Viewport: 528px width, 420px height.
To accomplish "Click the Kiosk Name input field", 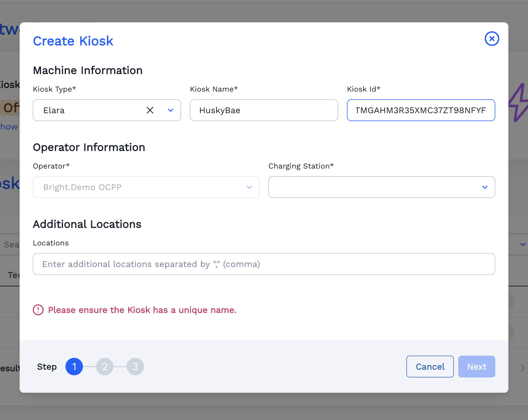I will (264, 110).
